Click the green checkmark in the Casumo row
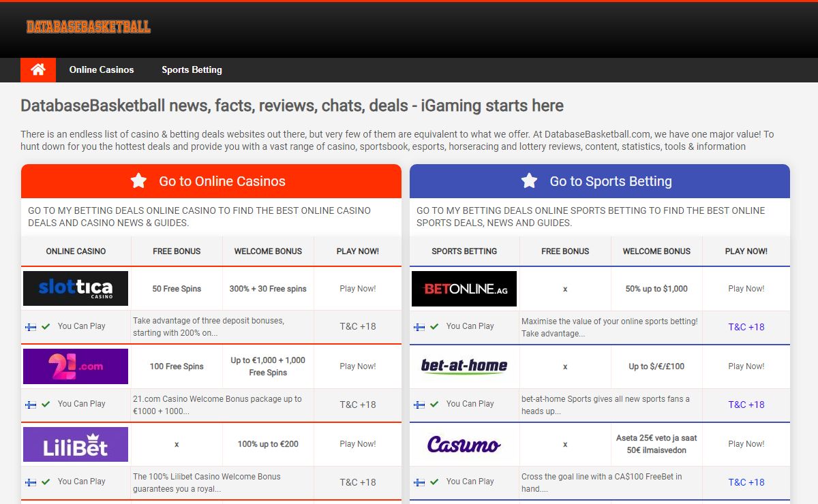 coord(434,482)
